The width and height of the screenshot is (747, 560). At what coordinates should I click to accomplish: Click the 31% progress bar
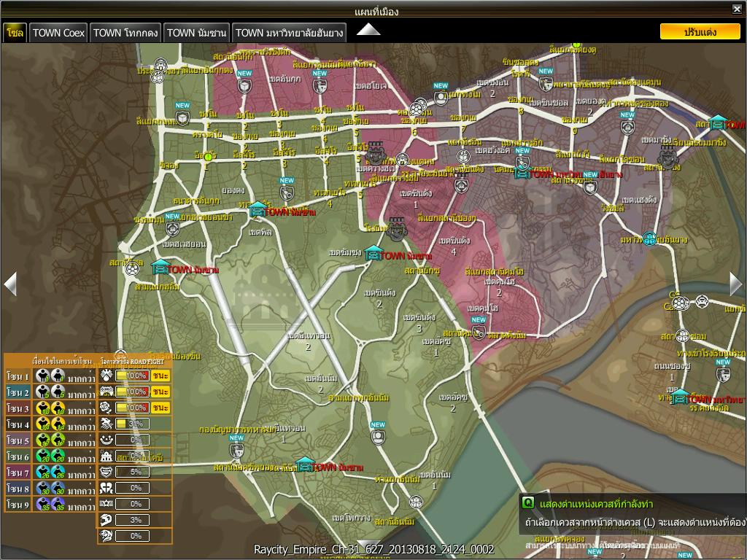(133, 424)
